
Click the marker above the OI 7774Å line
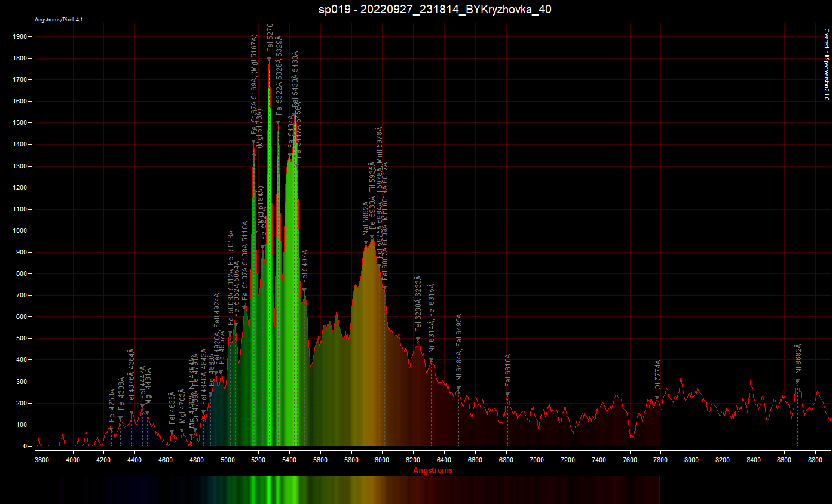pos(657,398)
